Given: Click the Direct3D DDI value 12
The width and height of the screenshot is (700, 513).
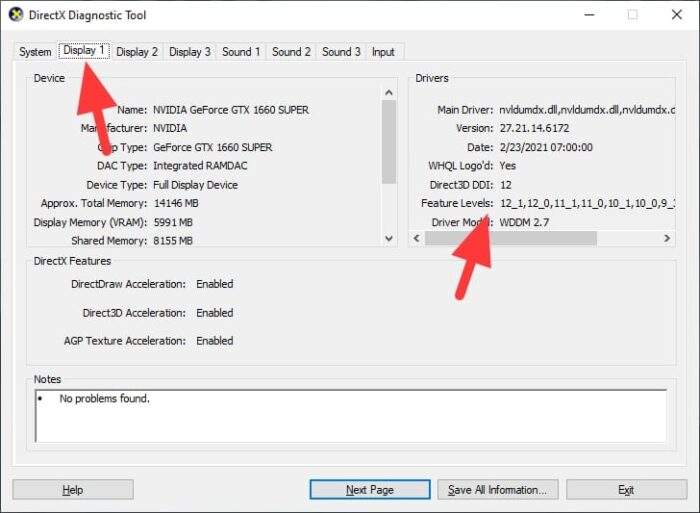Looking at the screenshot, I should coord(505,185).
